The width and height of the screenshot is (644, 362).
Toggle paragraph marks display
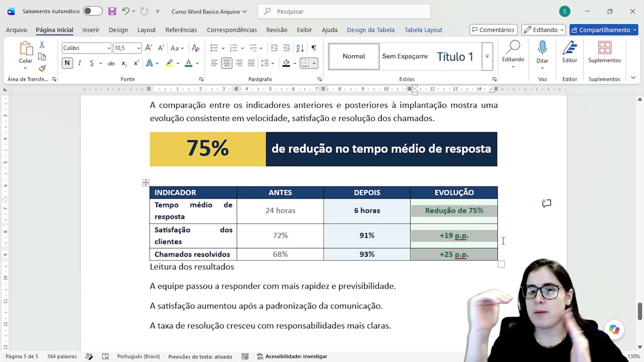313,48
